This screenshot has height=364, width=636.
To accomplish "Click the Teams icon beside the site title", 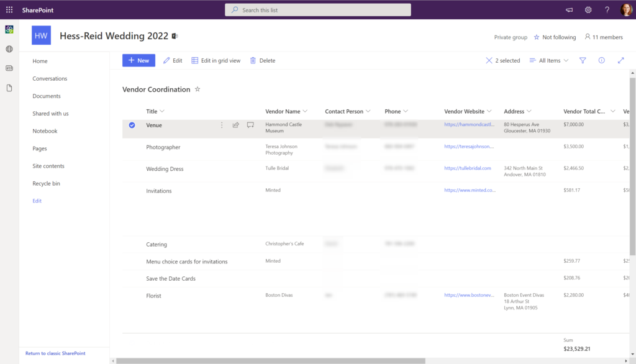I will (175, 36).
